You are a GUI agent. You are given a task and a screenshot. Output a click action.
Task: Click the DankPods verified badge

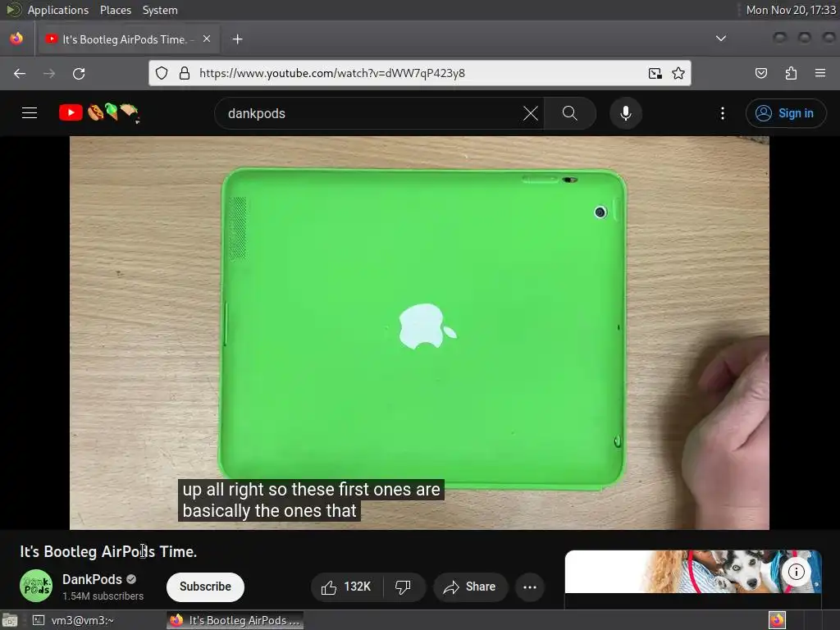point(131,579)
